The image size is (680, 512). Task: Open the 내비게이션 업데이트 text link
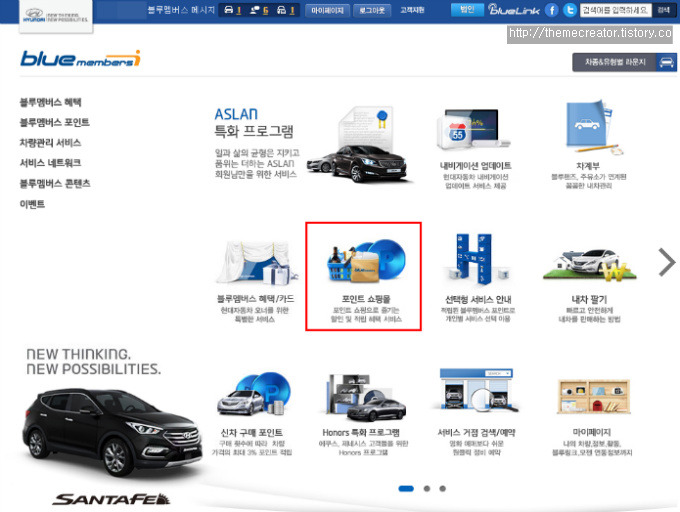pos(475,166)
